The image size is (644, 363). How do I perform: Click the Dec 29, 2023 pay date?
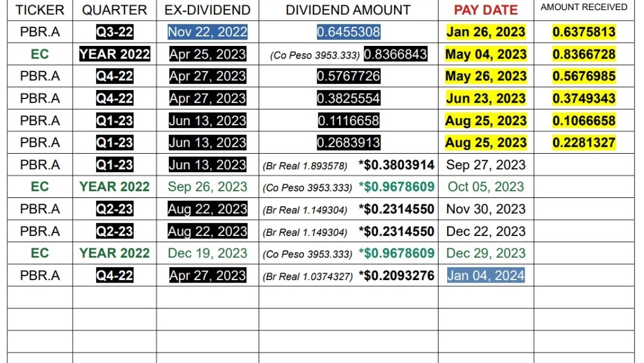tap(486, 253)
